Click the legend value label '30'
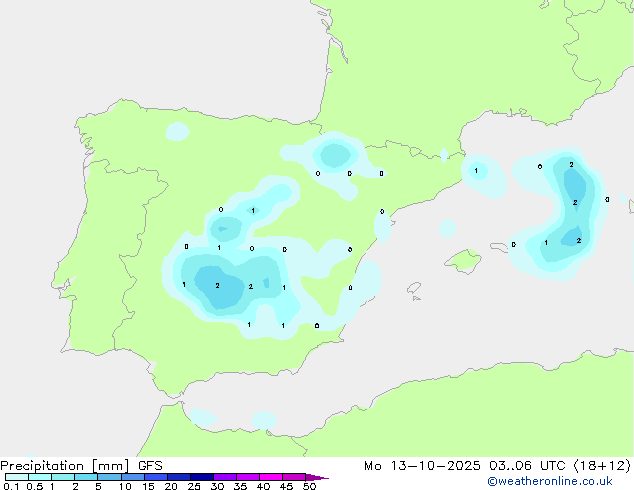 pos(217,486)
